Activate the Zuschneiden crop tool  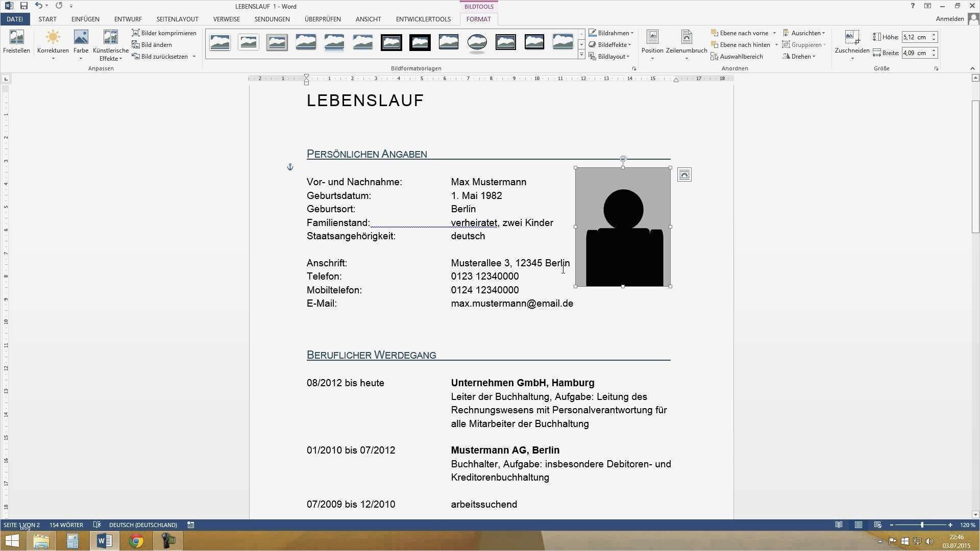coord(851,43)
